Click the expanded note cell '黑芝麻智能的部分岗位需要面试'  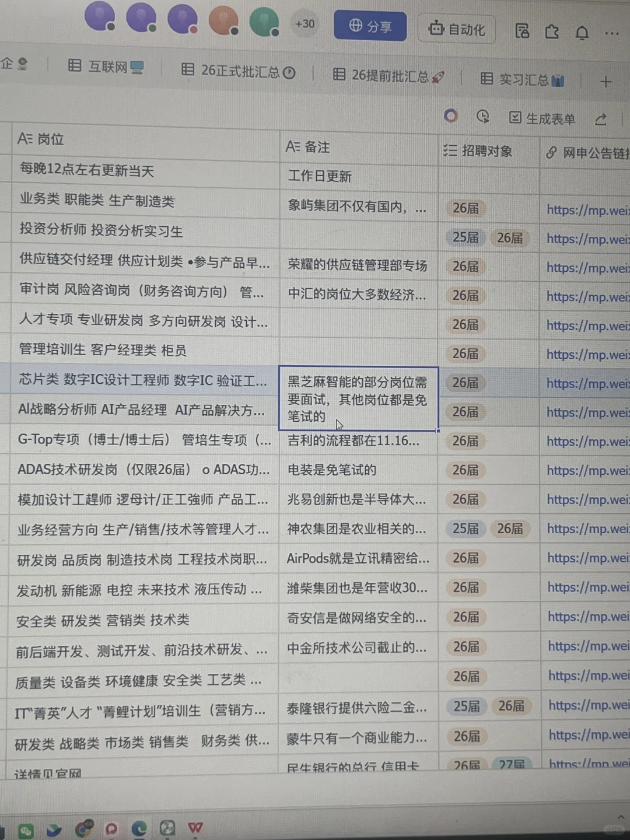click(359, 399)
